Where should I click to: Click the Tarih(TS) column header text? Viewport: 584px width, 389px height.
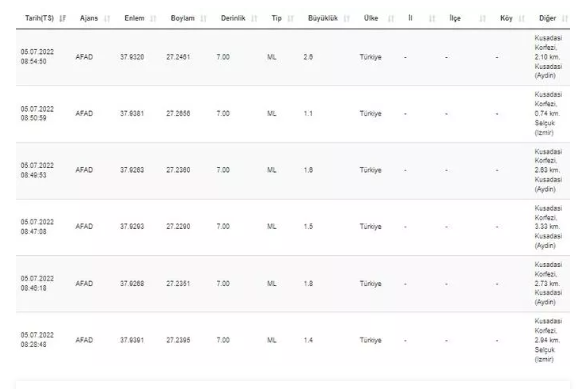point(39,18)
